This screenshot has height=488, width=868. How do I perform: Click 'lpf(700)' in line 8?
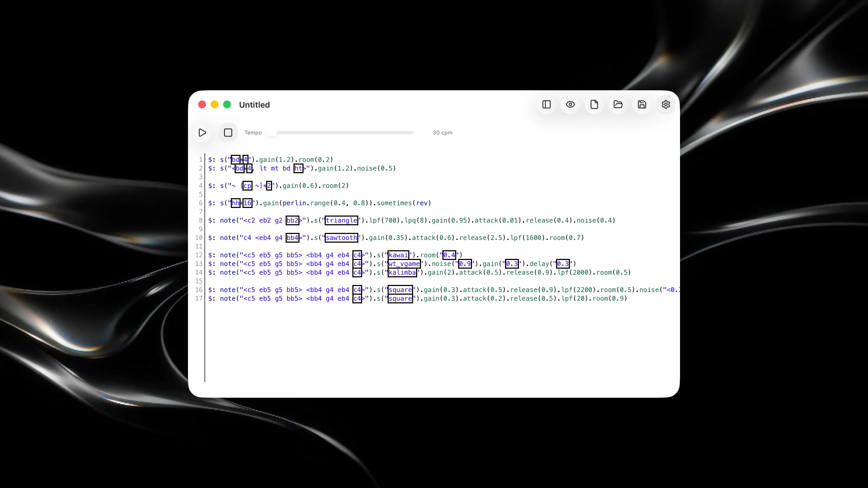click(x=384, y=221)
